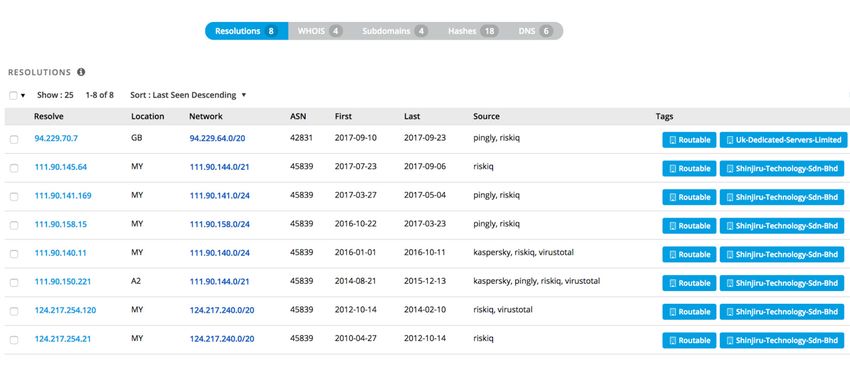
Task: Open Sort : Last Seen Descending dropdown
Action: [188, 95]
